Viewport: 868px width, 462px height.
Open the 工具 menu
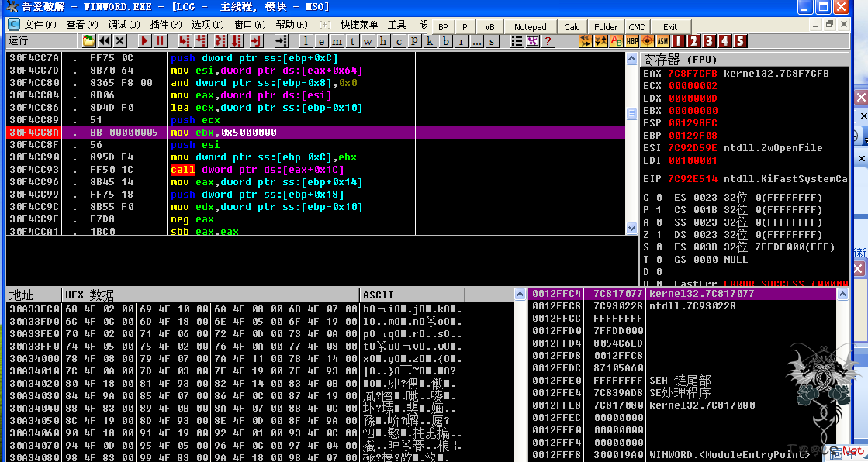tap(397, 25)
